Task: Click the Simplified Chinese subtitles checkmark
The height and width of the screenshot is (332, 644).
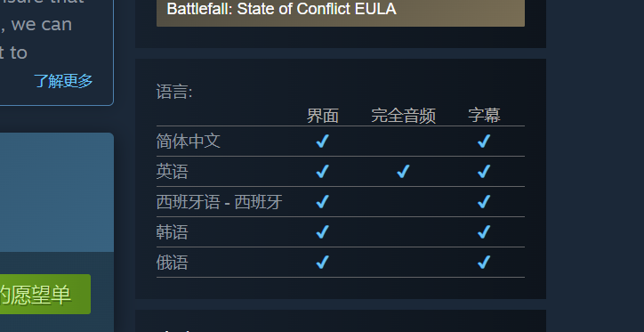Action: click(x=484, y=142)
